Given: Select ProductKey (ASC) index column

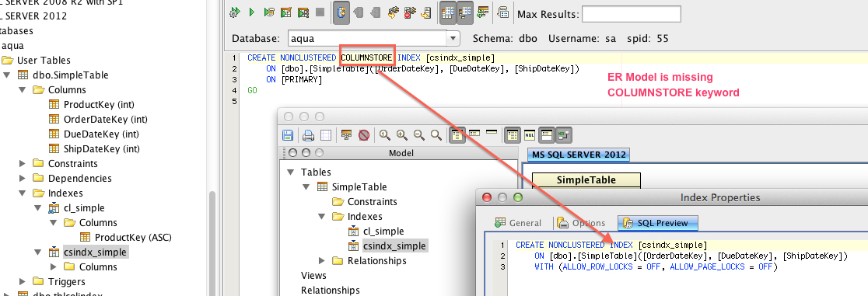Looking at the screenshot, I should (133, 238).
